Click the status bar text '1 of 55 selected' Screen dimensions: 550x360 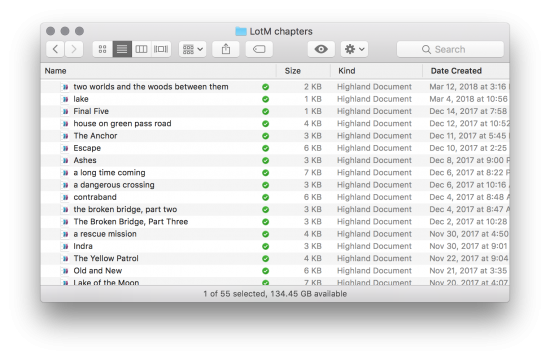click(234, 294)
